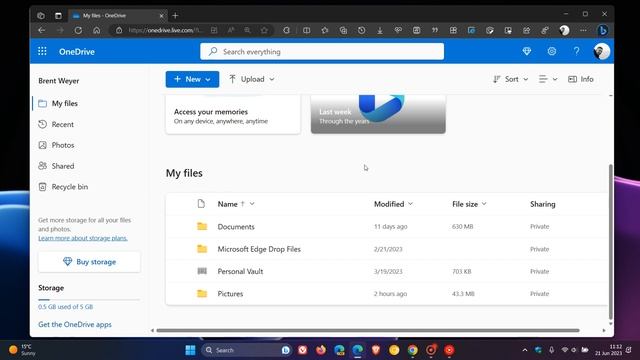Launch Brave browser from the taskbar
Screen dimensions: 640x360
(x=376, y=350)
